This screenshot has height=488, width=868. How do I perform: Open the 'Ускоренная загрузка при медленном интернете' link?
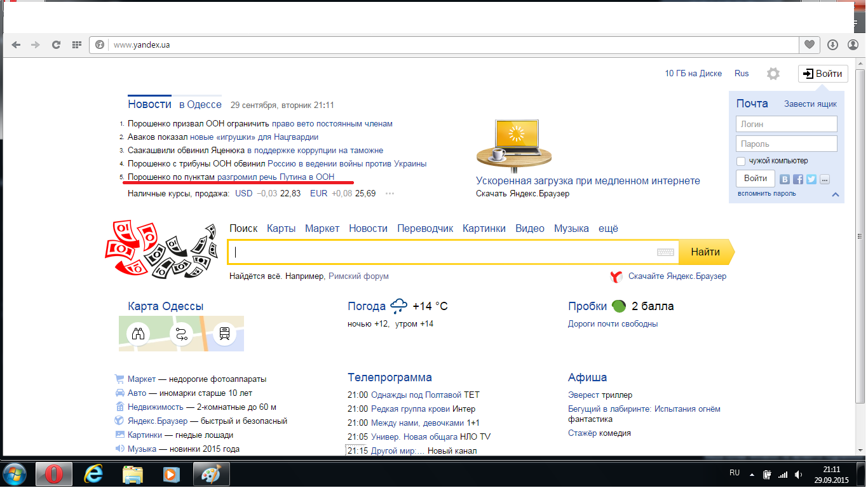pyautogui.click(x=588, y=181)
